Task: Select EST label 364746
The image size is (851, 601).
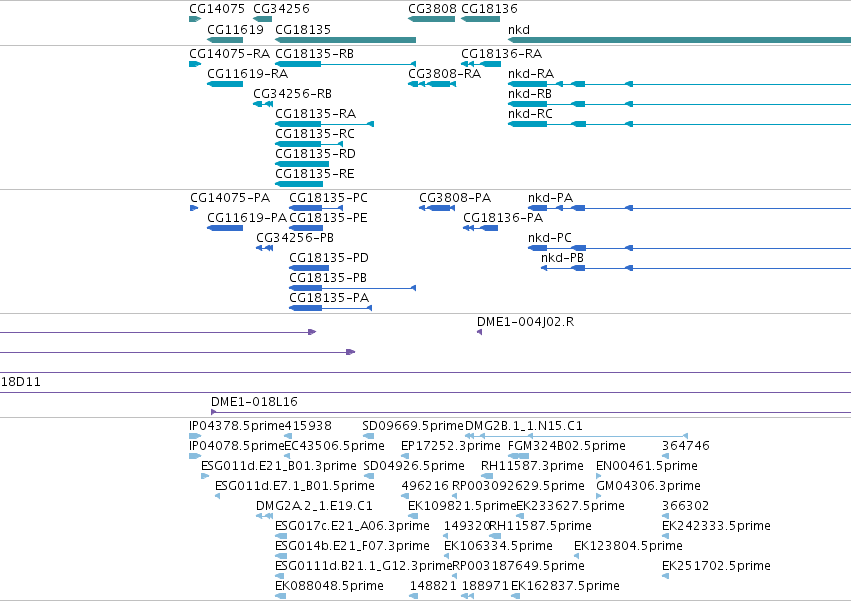Action: [686, 447]
